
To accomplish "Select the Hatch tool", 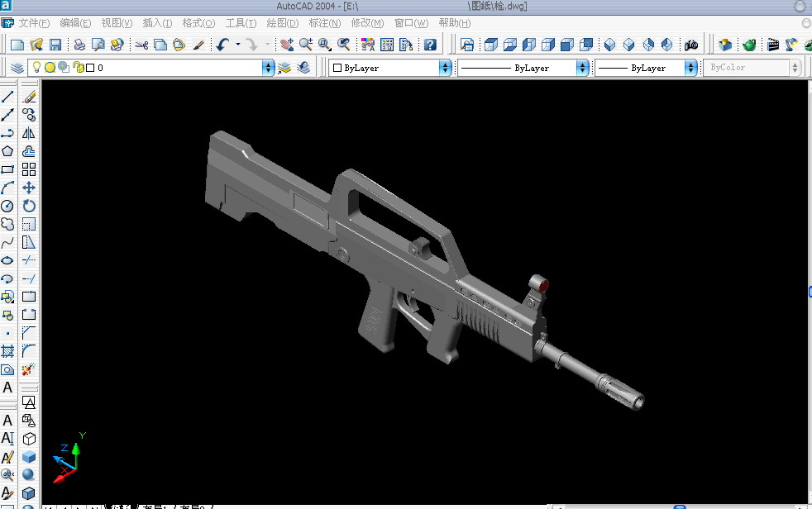I will click(7, 351).
